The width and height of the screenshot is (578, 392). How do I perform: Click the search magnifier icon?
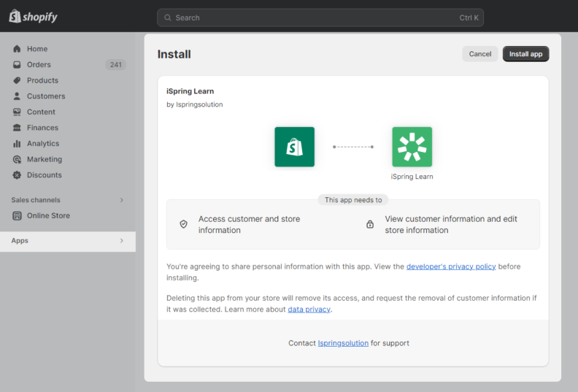click(x=168, y=18)
